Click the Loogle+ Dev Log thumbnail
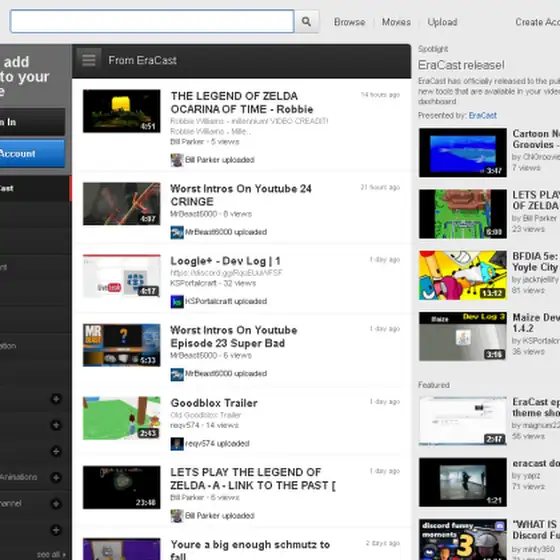The width and height of the screenshot is (560, 560). tap(121, 276)
